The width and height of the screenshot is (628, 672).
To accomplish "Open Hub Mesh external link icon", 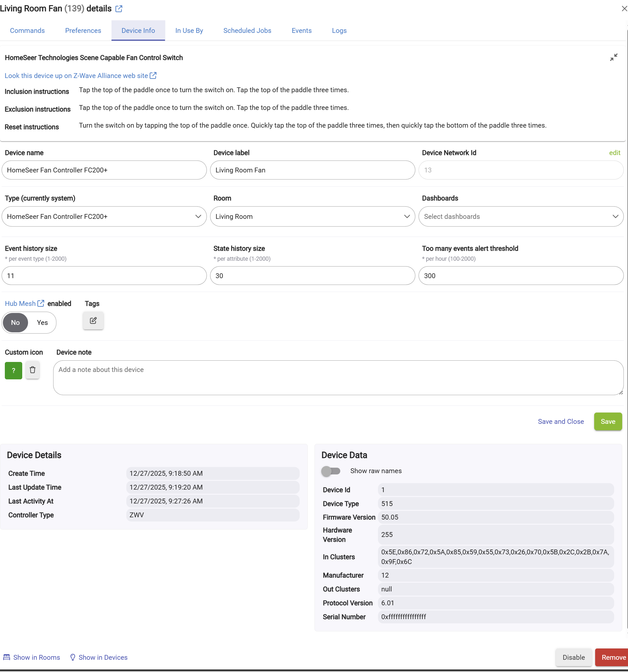I will 41,303.
